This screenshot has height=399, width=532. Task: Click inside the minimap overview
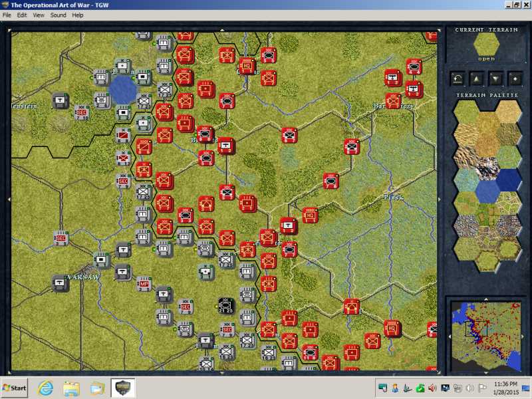point(486,336)
